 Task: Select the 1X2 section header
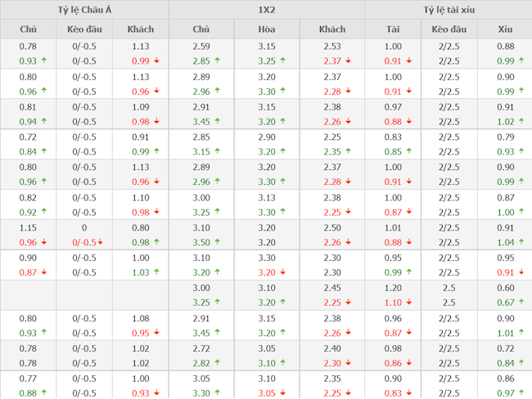pos(266,10)
